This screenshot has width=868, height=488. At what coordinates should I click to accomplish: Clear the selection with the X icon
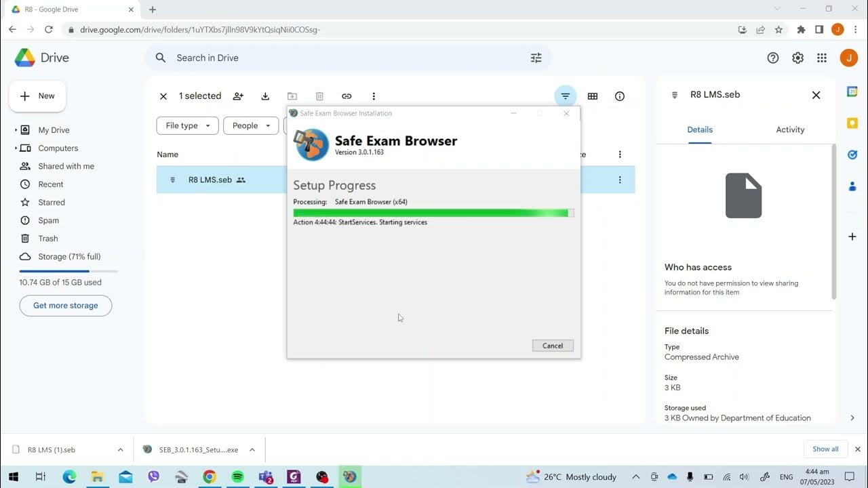click(x=163, y=96)
